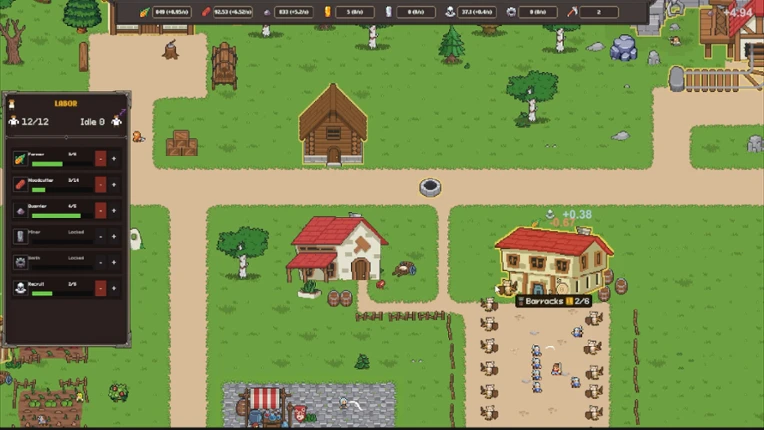The image size is (764, 430).
Task: Click the pickaxe tools icon in top bar
Action: pyautogui.click(x=572, y=12)
